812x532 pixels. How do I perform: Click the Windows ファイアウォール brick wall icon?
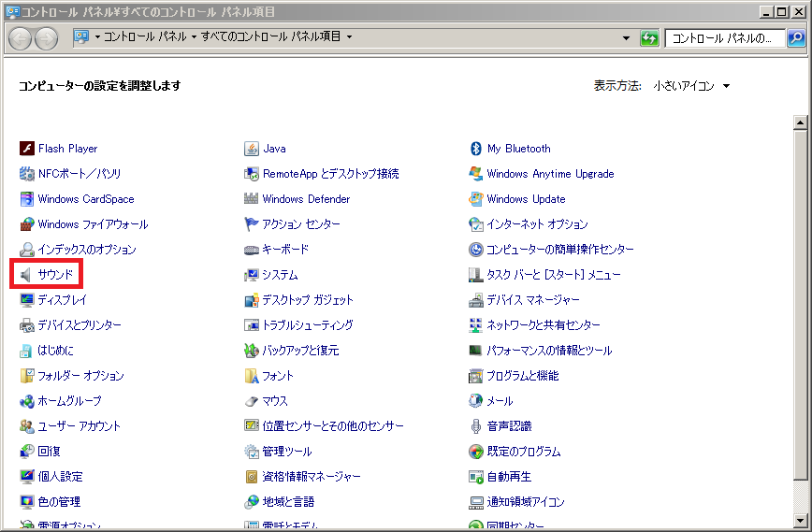(x=27, y=224)
